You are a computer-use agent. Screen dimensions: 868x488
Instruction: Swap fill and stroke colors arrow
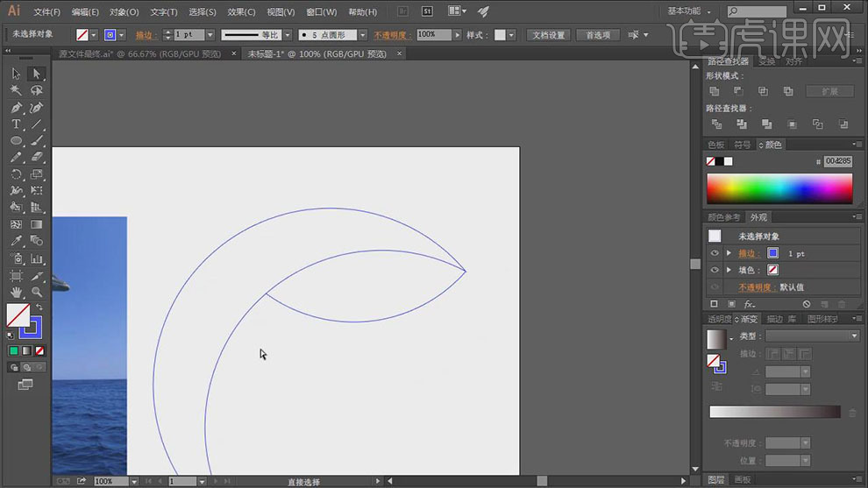39,308
